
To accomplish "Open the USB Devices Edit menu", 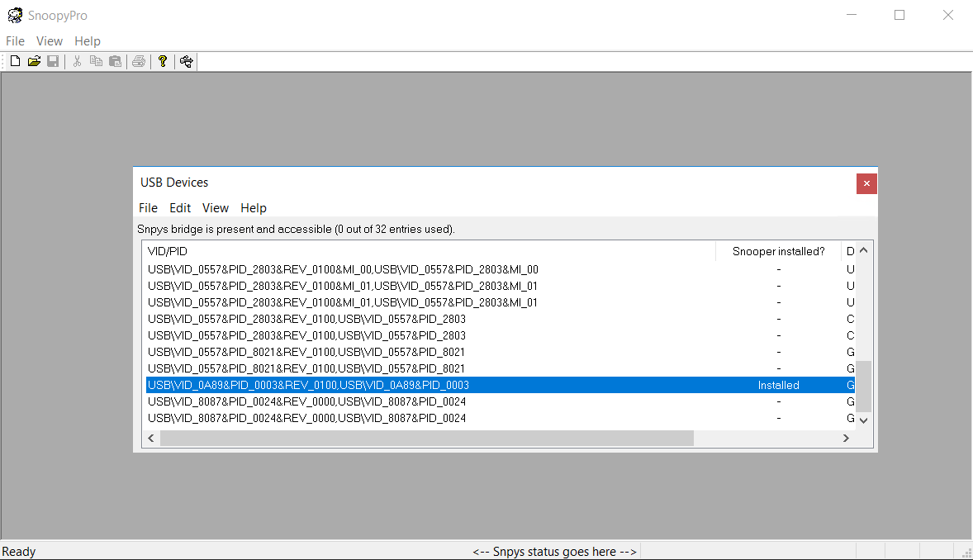I will (x=180, y=208).
